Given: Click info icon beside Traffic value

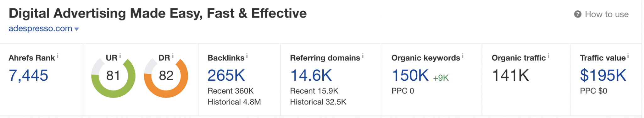Looking at the screenshot, I should click(x=628, y=56).
